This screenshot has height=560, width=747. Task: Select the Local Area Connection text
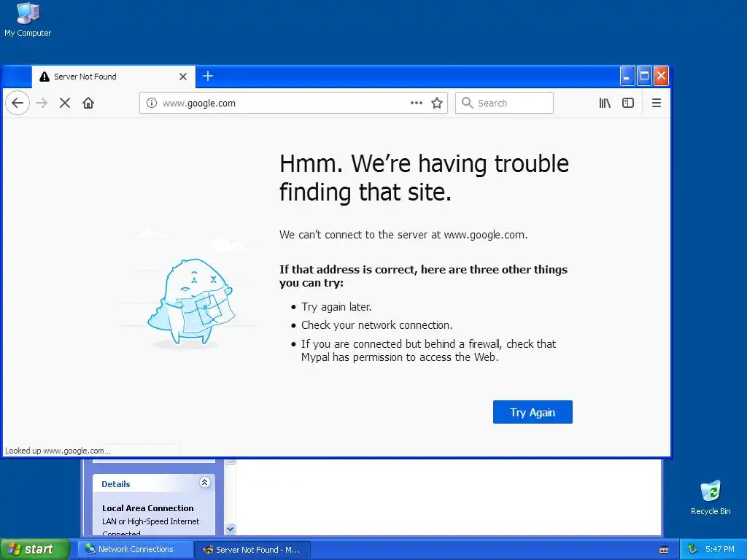point(147,508)
